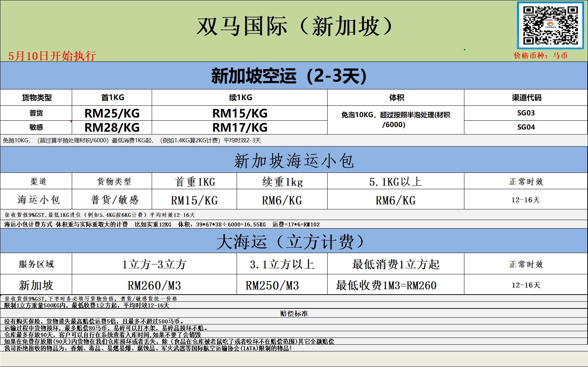Select the 新加坡空运（2-3天）header
Screen dimensions: 588x367
click(293, 76)
